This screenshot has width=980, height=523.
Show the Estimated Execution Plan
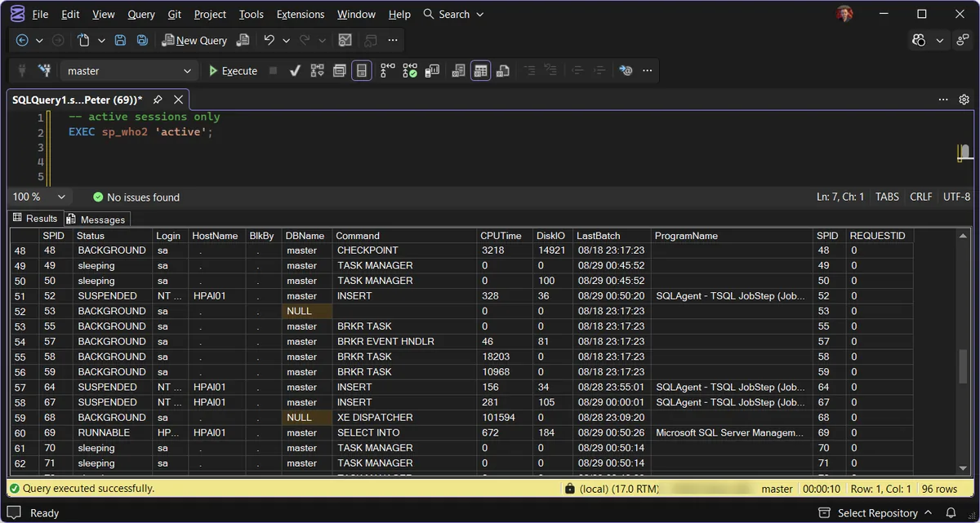317,71
